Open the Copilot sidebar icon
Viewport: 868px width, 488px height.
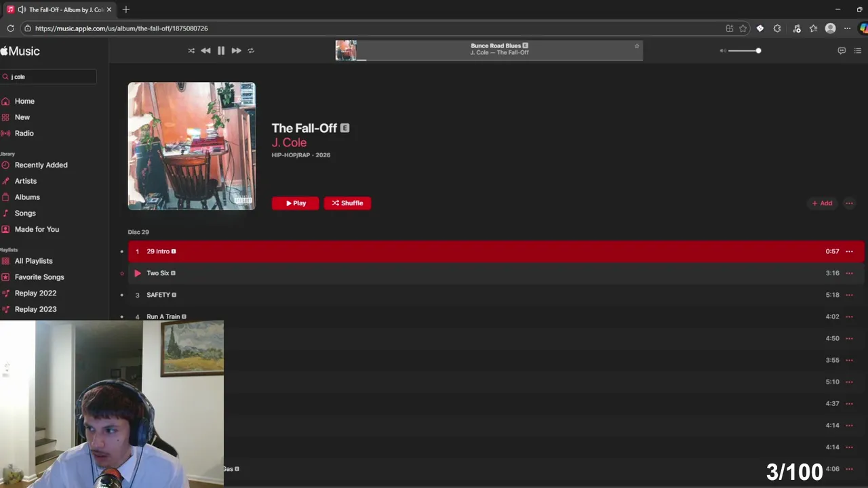click(x=863, y=28)
